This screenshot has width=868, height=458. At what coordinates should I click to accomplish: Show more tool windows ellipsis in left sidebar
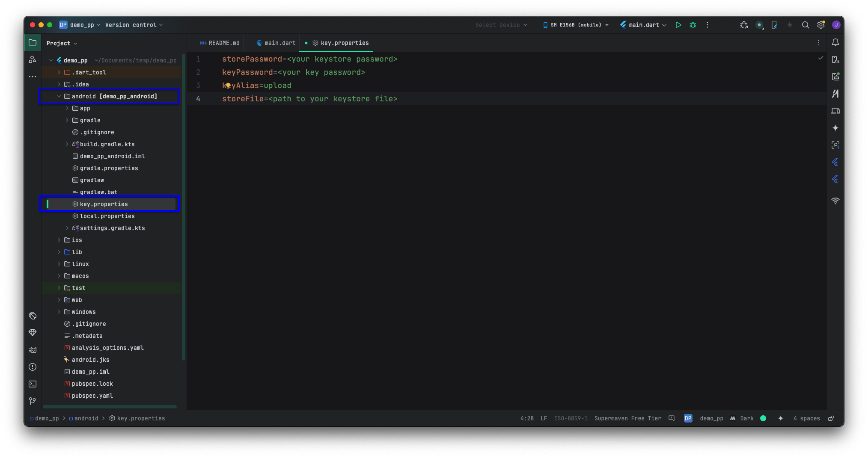pos(33,77)
